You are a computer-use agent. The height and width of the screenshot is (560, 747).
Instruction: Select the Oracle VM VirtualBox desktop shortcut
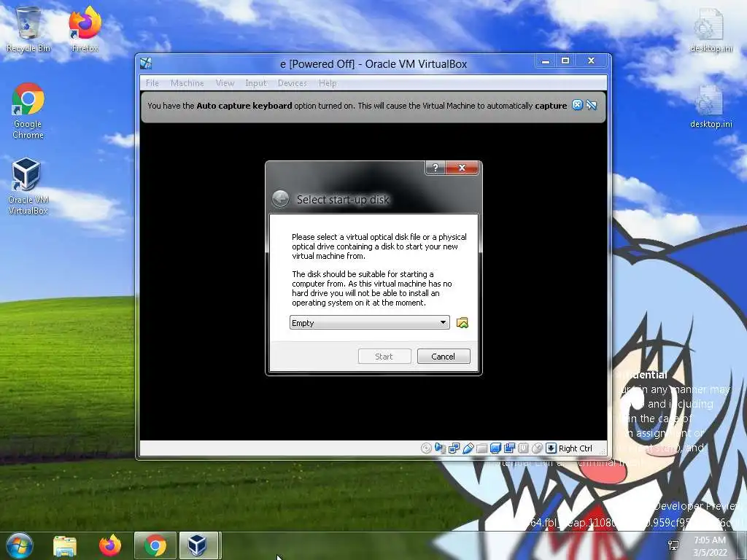tap(28, 187)
